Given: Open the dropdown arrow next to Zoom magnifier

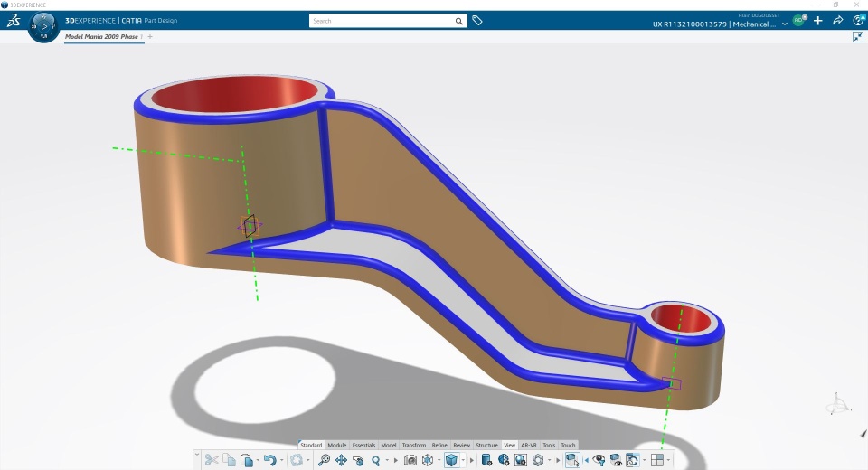Looking at the screenshot, I should click(387, 461).
